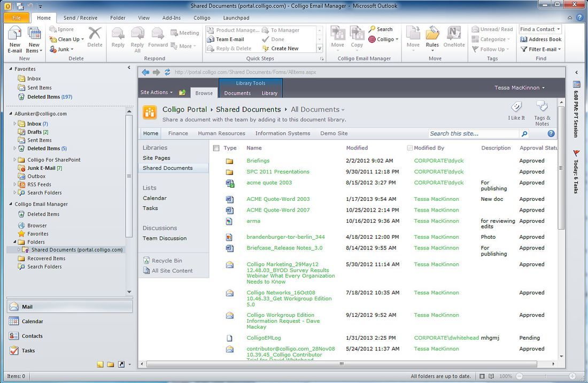Open the Launchpad tab
The image size is (588, 383).
tap(236, 18)
